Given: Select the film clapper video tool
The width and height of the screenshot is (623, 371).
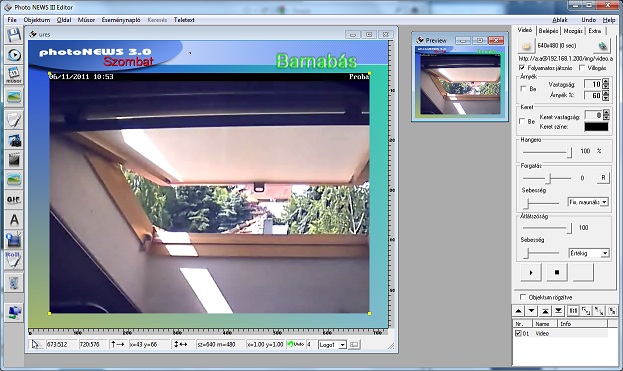Looking at the screenshot, I should pyautogui.click(x=14, y=160).
